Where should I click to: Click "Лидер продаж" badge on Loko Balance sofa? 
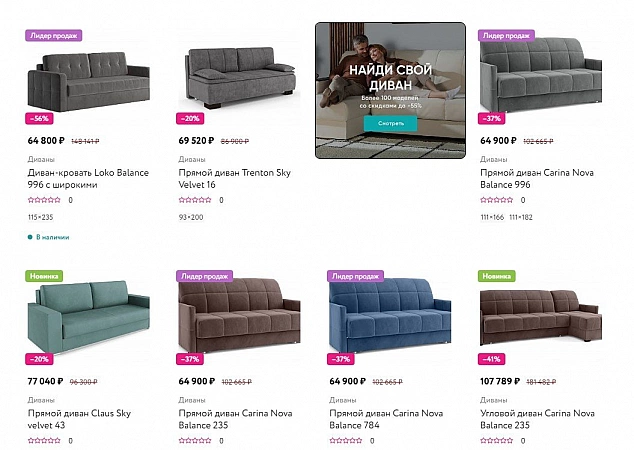[53, 35]
